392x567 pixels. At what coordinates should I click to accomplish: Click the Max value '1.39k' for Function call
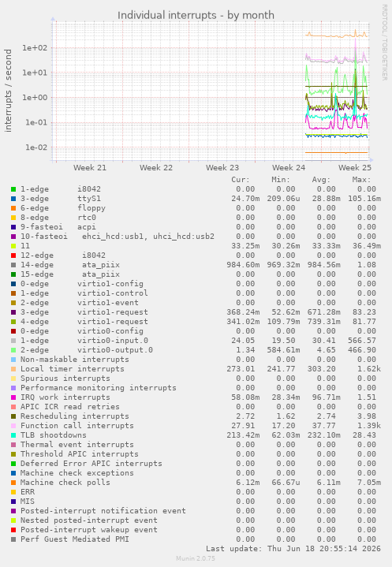point(369,426)
